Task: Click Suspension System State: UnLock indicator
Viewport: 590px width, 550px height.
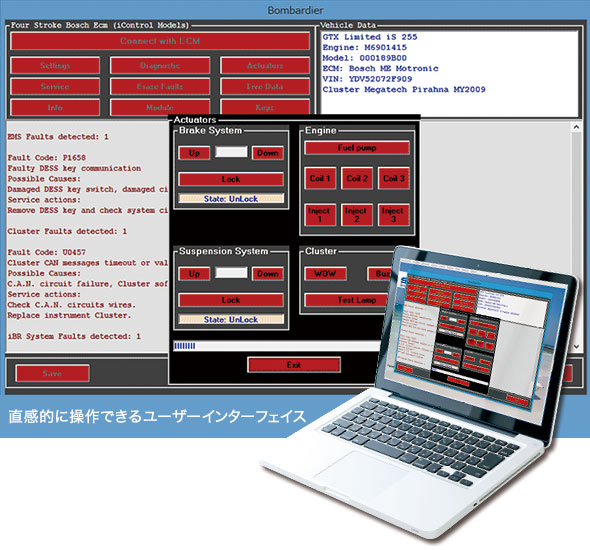Action: pos(231,319)
